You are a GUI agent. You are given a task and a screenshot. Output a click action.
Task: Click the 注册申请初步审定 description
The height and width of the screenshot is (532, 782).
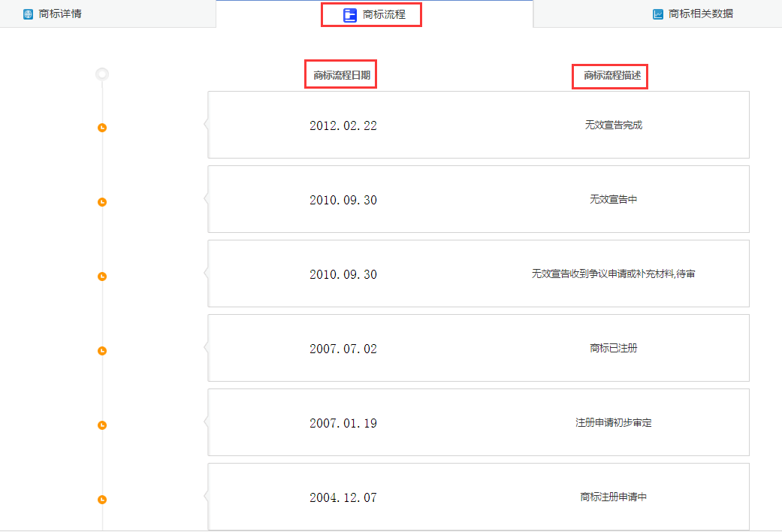point(614,423)
